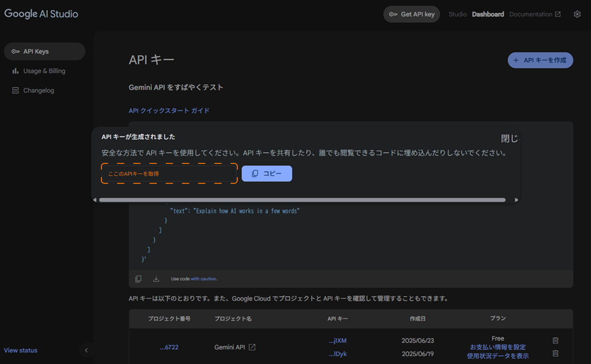Click the 作成日 column header

(417, 319)
